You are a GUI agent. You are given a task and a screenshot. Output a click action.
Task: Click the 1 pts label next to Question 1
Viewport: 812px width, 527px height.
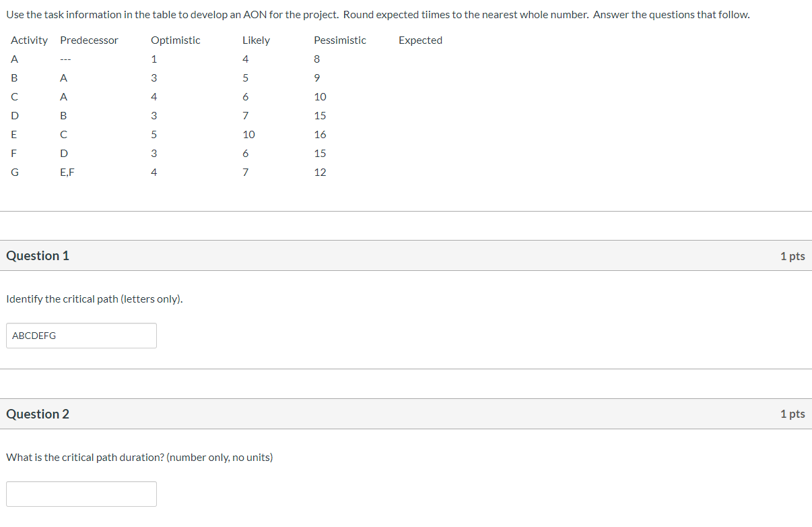(x=792, y=256)
